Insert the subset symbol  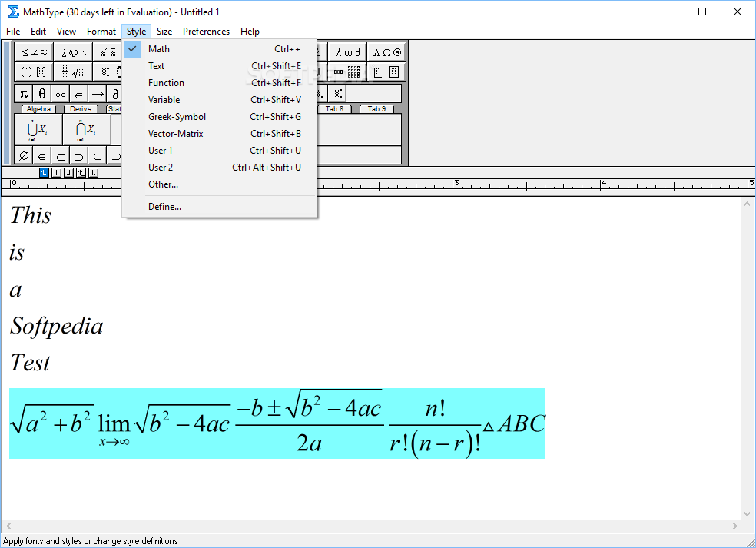point(60,155)
